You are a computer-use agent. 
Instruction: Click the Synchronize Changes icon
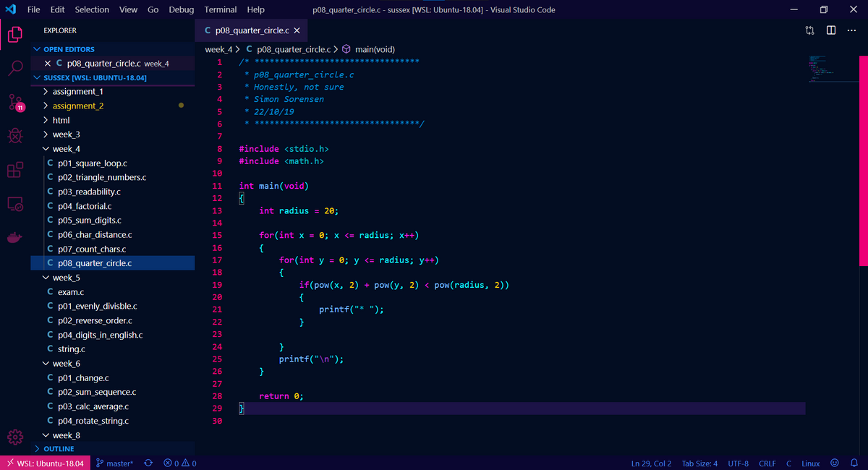(x=148, y=463)
